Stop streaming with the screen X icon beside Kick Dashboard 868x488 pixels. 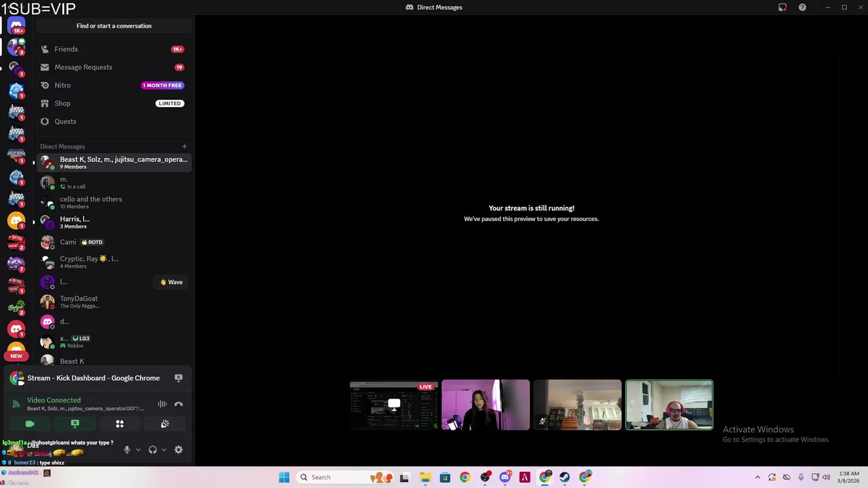click(x=178, y=378)
